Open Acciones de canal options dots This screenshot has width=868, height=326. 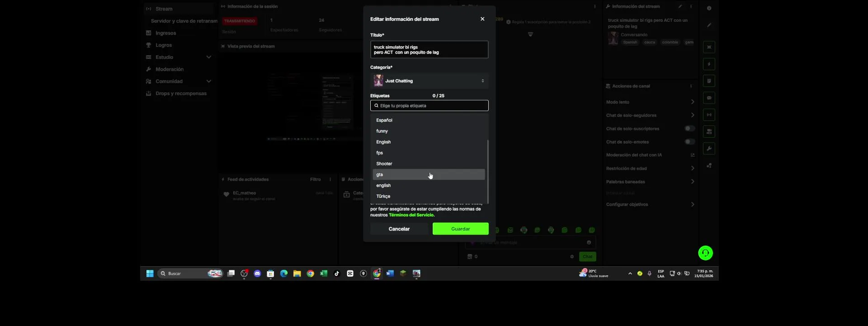(x=690, y=86)
